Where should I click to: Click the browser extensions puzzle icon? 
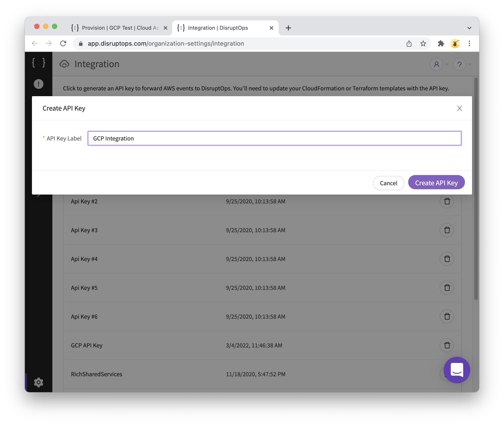tap(441, 44)
